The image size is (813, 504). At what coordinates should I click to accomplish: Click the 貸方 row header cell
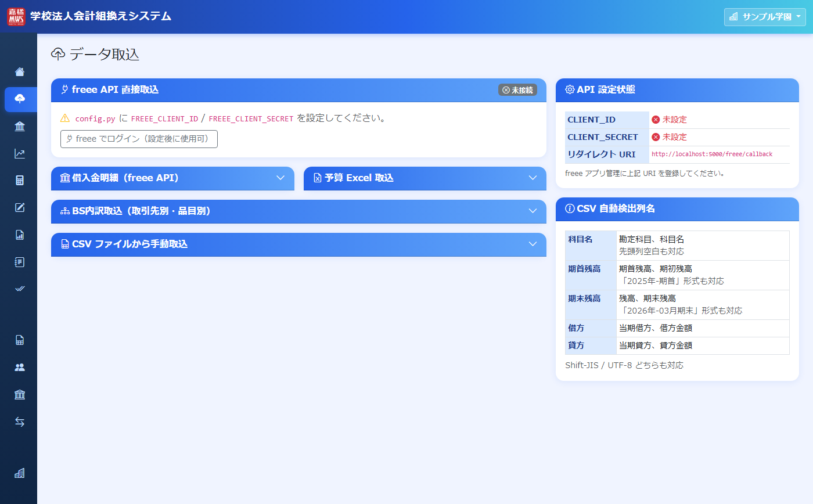[591, 345]
